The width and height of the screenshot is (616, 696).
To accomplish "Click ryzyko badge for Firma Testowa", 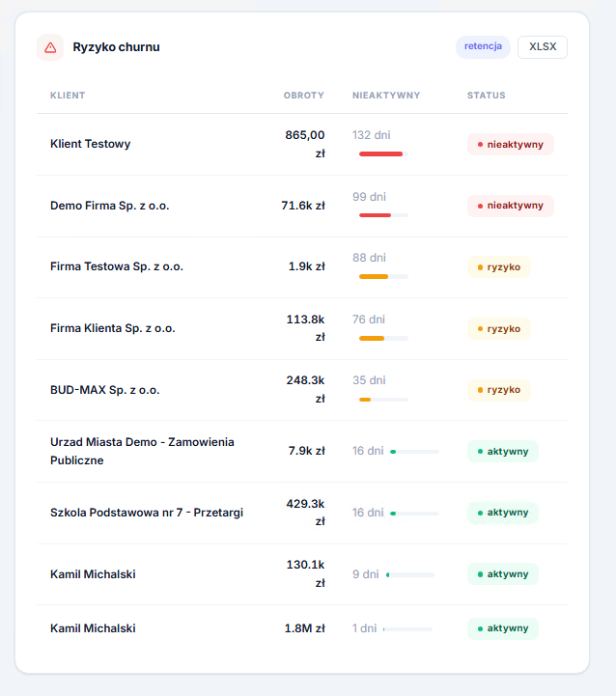I will coord(498,267).
